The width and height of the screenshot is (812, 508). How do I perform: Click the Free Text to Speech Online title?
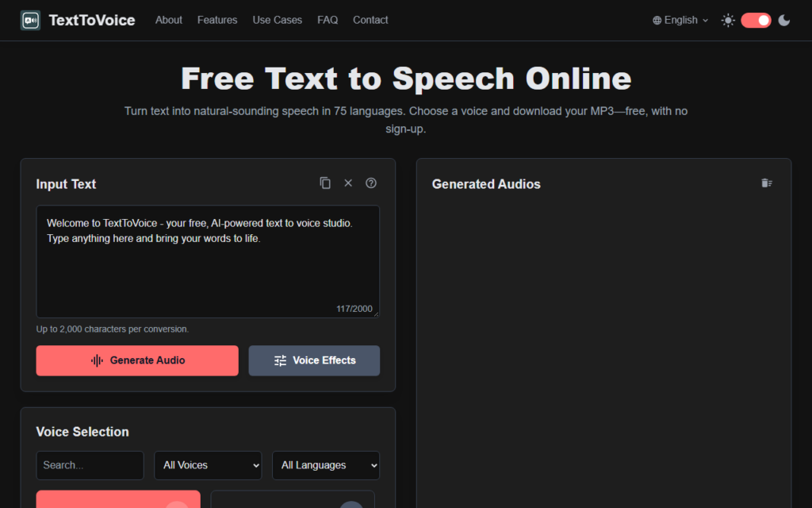406,79
